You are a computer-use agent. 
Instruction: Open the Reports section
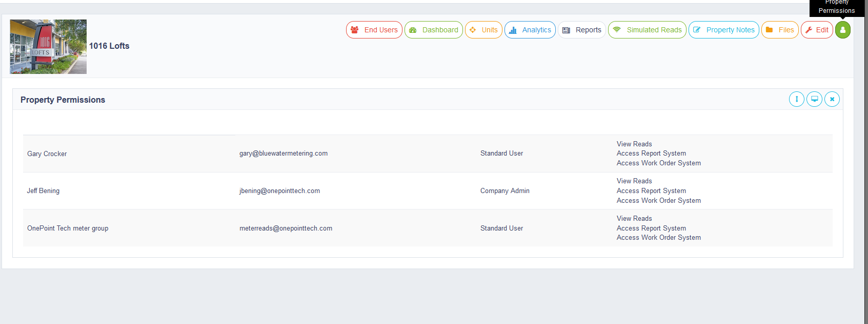point(581,30)
